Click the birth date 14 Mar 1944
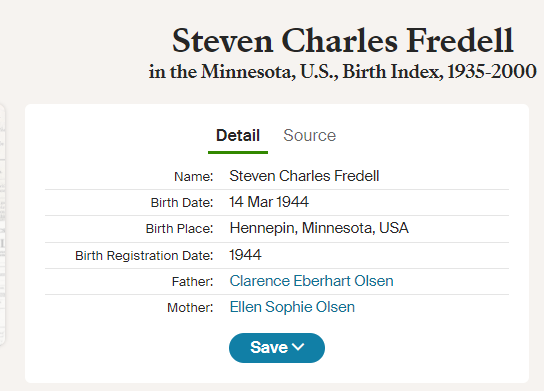This screenshot has width=544, height=391. (x=269, y=202)
